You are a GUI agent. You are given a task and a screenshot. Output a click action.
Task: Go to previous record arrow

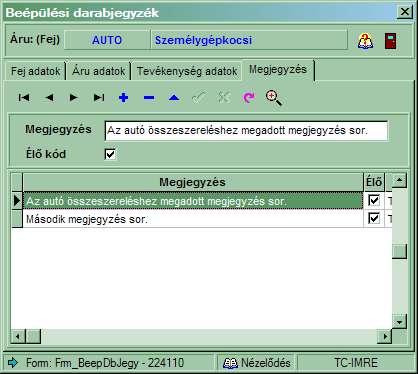coord(49,98)
